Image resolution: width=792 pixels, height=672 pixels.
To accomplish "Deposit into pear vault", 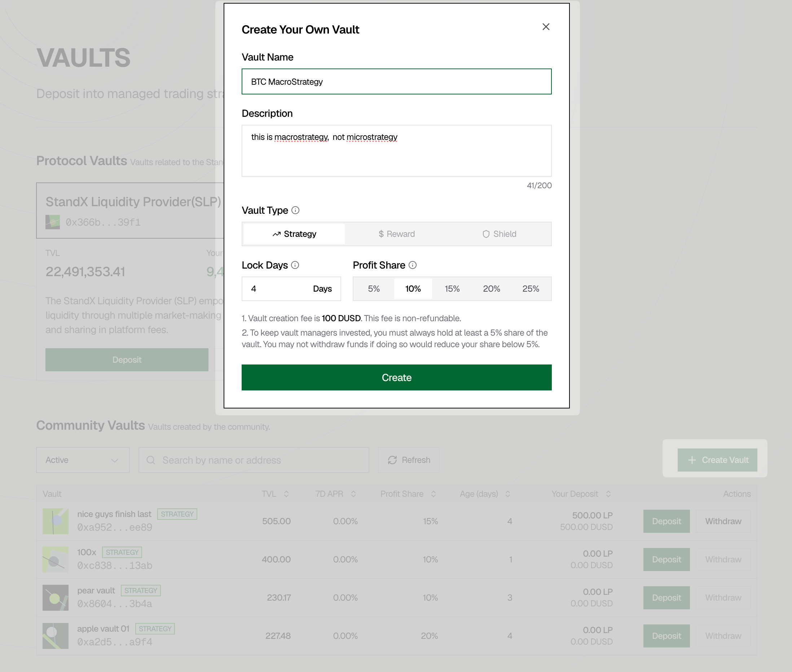I will click(666, 598).
